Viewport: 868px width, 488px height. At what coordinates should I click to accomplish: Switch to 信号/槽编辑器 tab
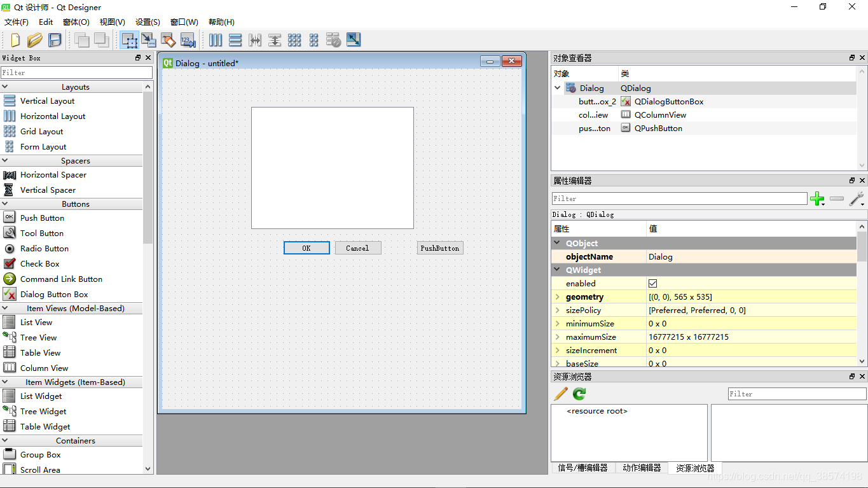582,468
